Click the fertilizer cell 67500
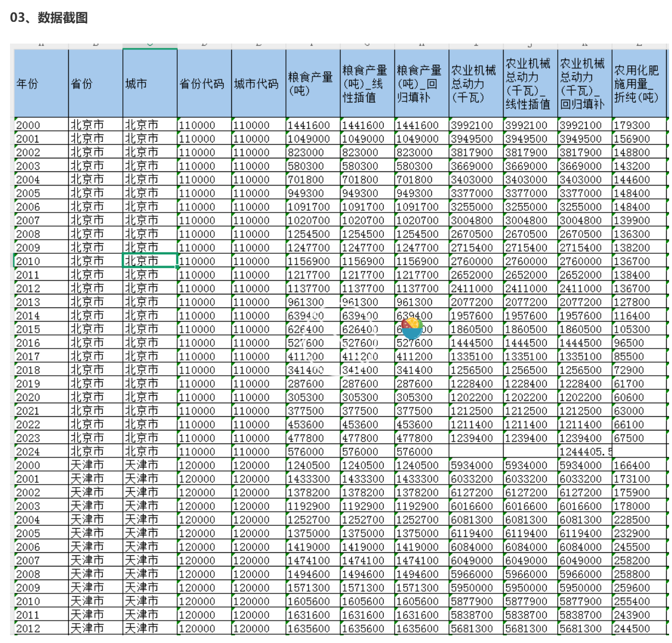Image resolution: width=672 pixels, height=643 pixels. click(x=640, y=438)
